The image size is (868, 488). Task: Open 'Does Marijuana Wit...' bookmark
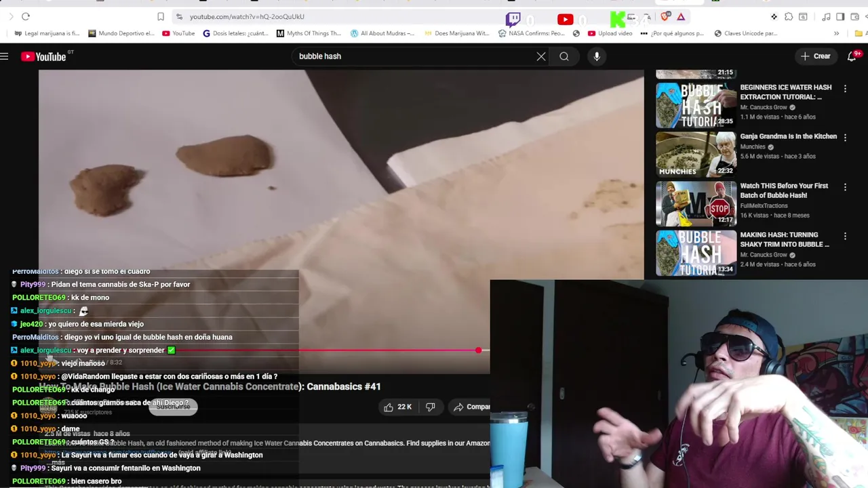pos(456,33)
